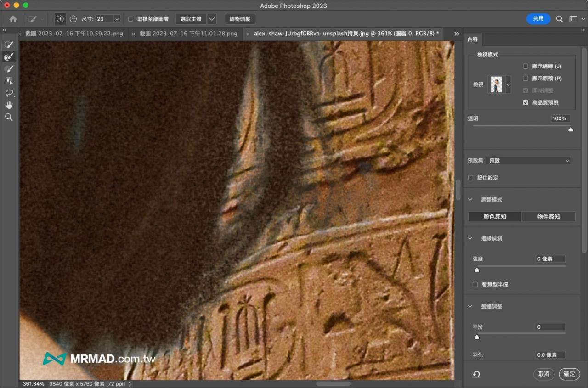Viewport: 588px width, 388px height.
Task: Select the 內容 properties panel tab
Action: coord(473,39)
